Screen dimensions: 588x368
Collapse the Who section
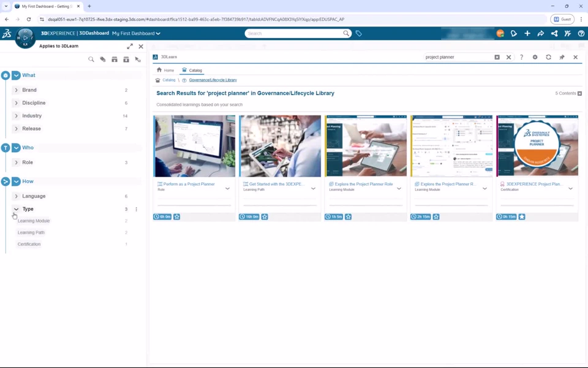[x=16, y=148]
